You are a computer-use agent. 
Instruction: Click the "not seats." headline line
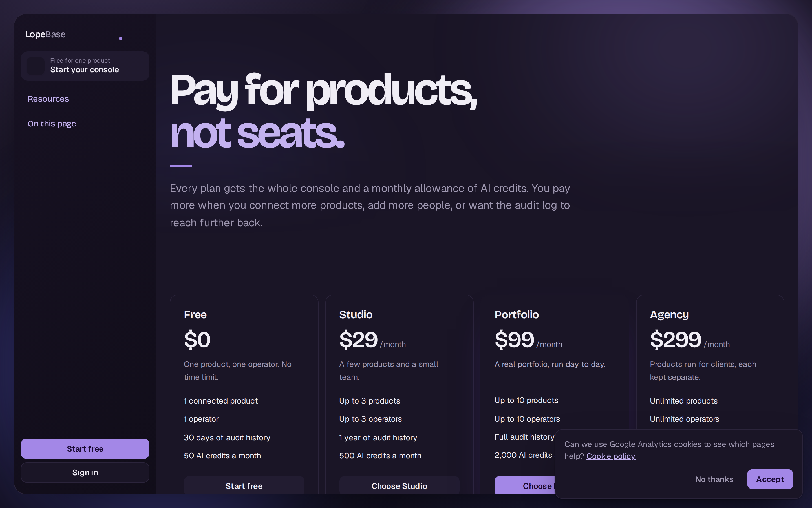[x=257, y=133]
